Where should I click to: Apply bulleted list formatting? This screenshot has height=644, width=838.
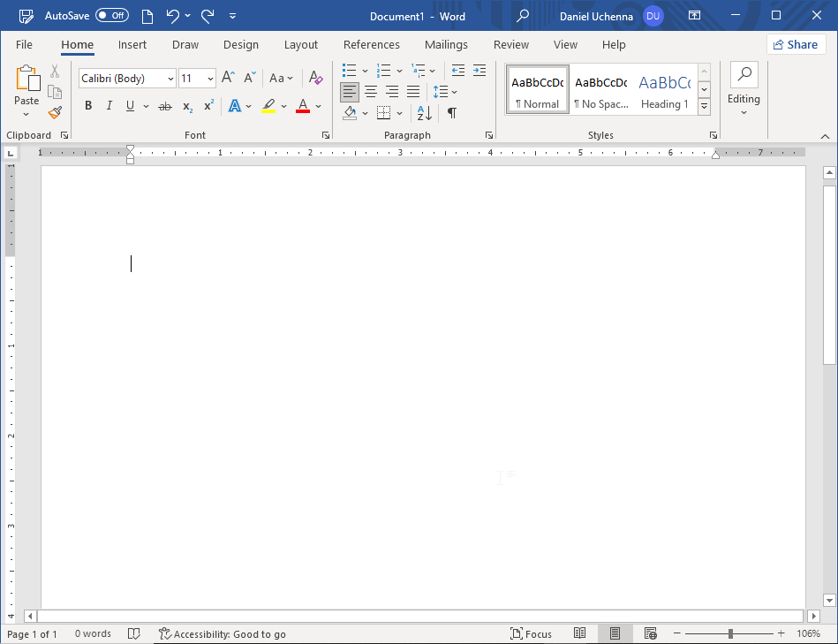pyautogui.click(x=350, y=71)
